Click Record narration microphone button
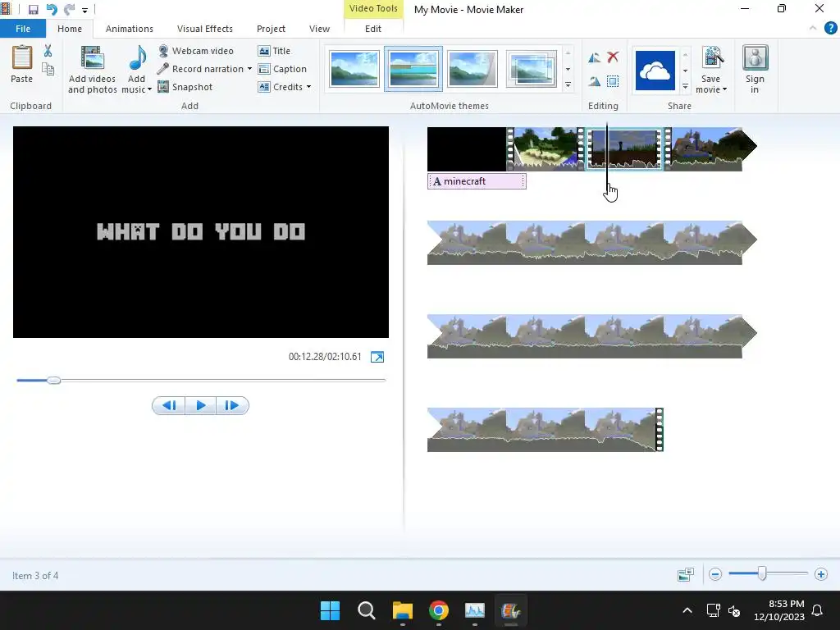This screenshot has width=840, height=630. point(200,69)
